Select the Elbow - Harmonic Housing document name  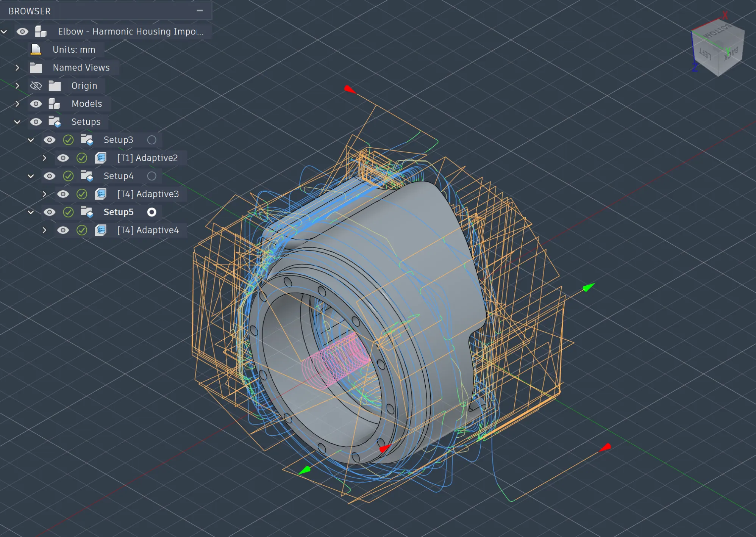pyautogui.click(x=131, y=31)
